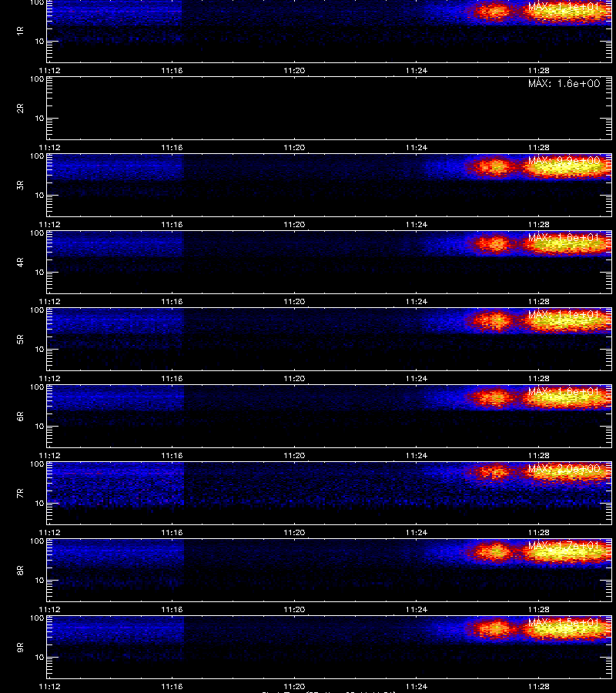The height and width of the screenshot is (693, 616).
Task: Click the 11:12 tick label under panel 1R
Action: [49, 70]
